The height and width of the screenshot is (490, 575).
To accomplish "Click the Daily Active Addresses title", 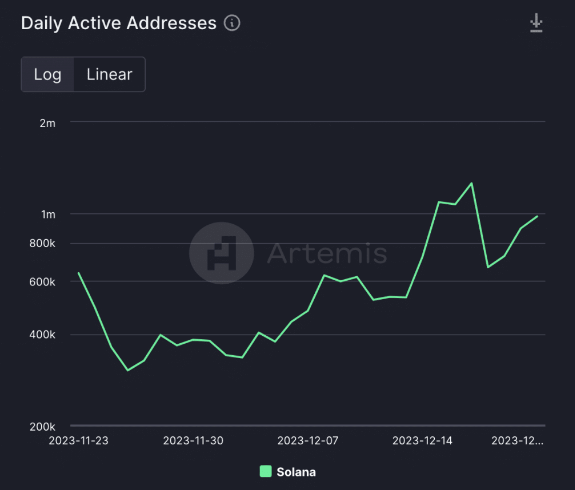I will (x=119, y=23).
